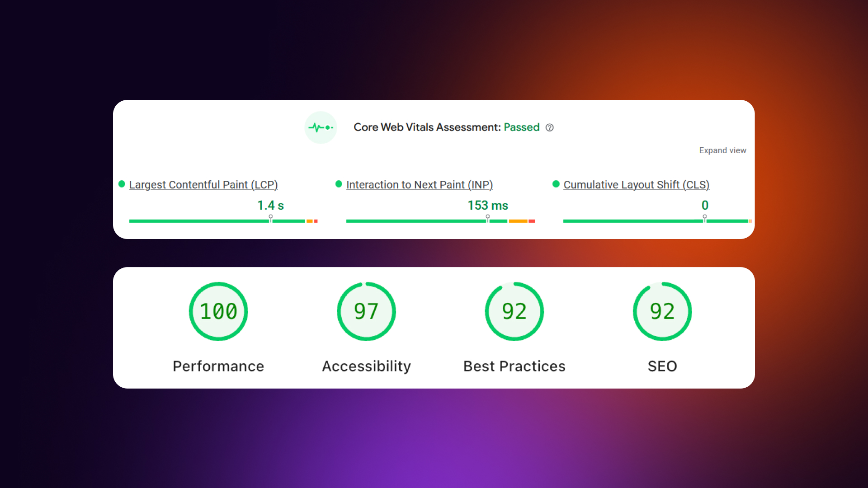Click the Core Web Vitals pulse icon
Viewport: 868px width, 488px height.
(321, 127)
